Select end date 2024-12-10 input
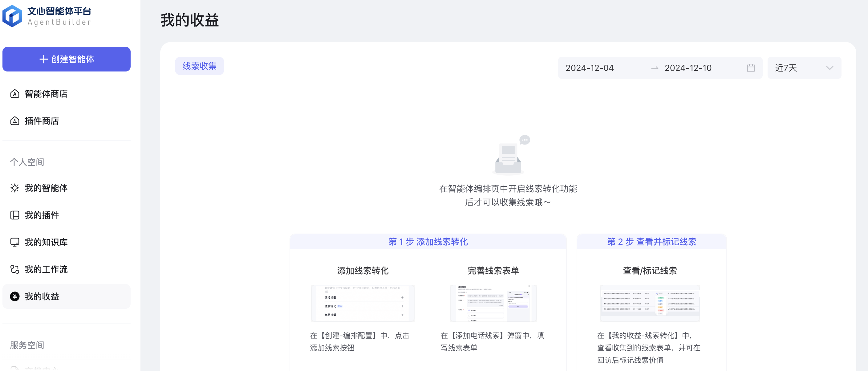This screenshot has height=371, width=868. click(688, 67)
